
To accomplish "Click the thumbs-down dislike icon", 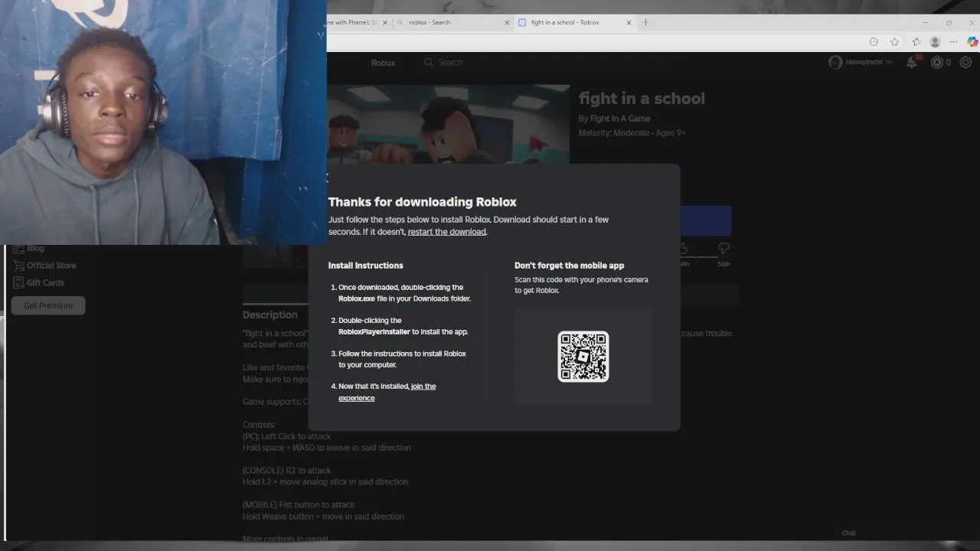I will coord(724,248).
